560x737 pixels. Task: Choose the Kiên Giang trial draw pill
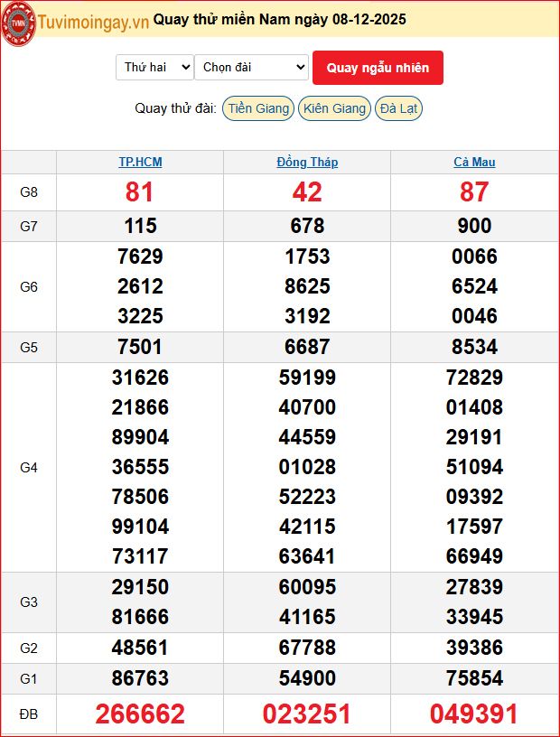tap(334, 108)
